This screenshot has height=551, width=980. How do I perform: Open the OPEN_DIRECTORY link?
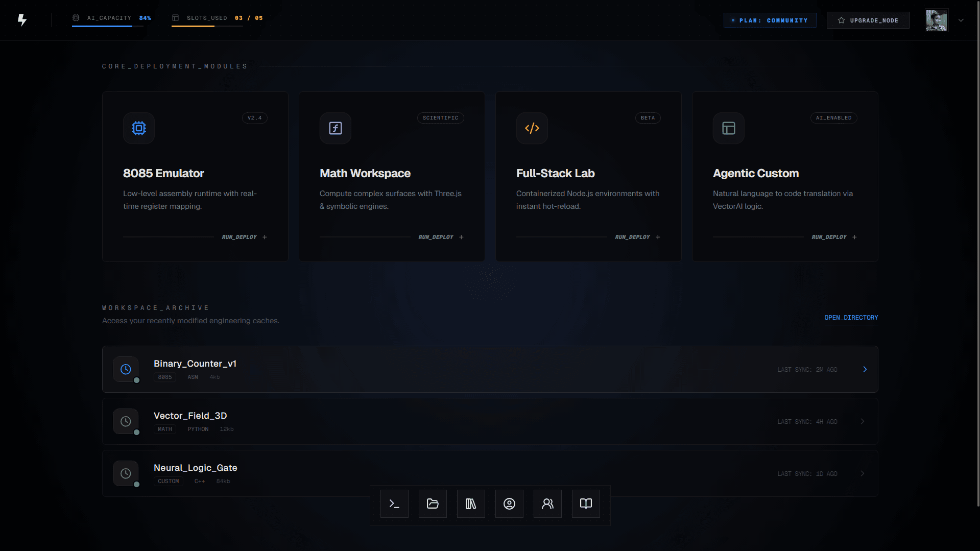click(x=851, y=317)
